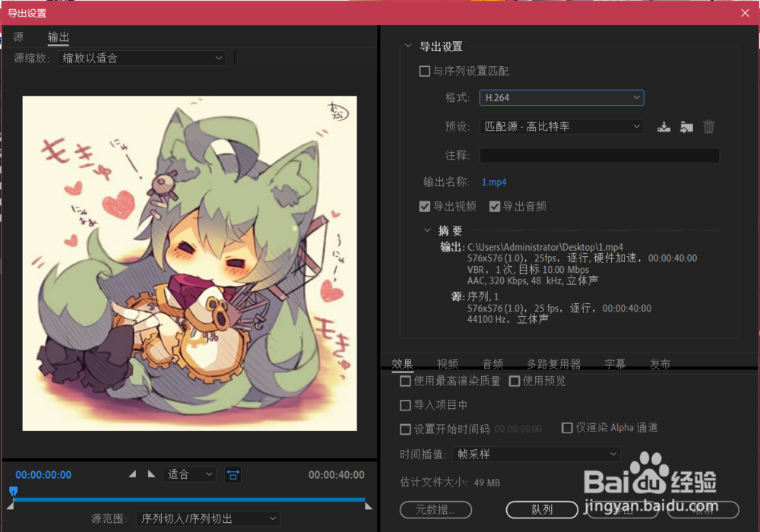Click the 1.mp4 output name link
This screenshot has width=760, height=532.
pyautogui.click(x=494, y=182)
